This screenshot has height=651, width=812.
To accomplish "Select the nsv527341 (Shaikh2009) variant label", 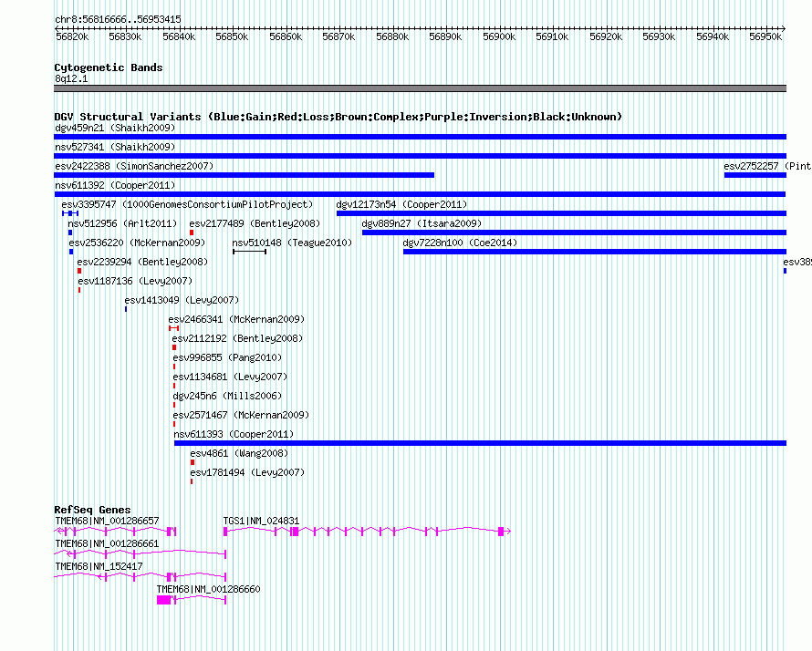I will 115,147.
